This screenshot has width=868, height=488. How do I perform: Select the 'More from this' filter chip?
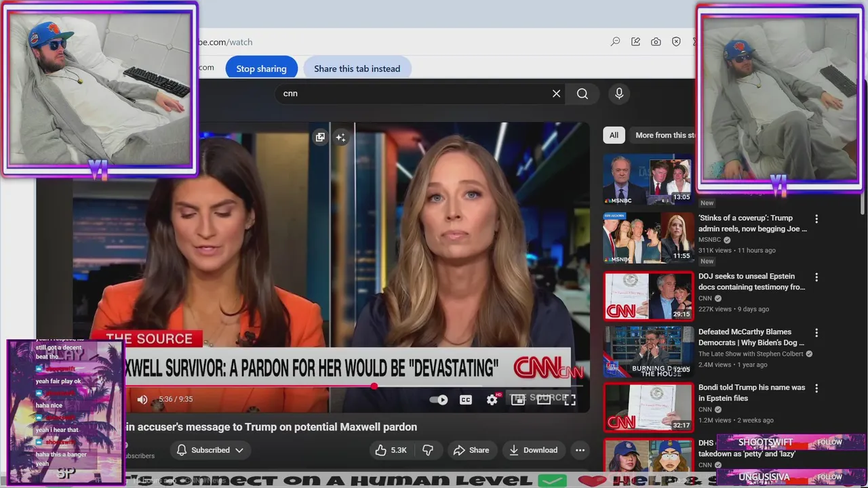pyautogui.click(x=663, y=135)
